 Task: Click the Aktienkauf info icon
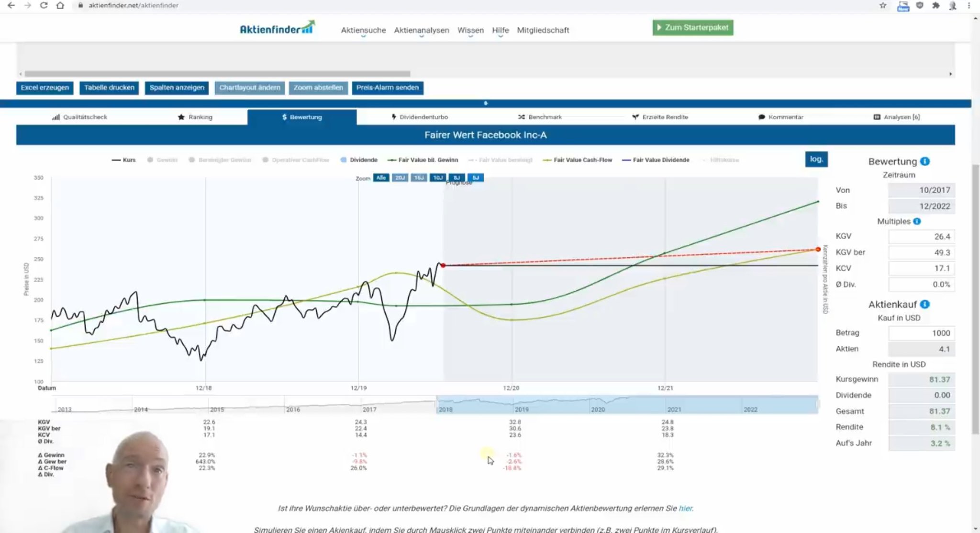[924, 304]
